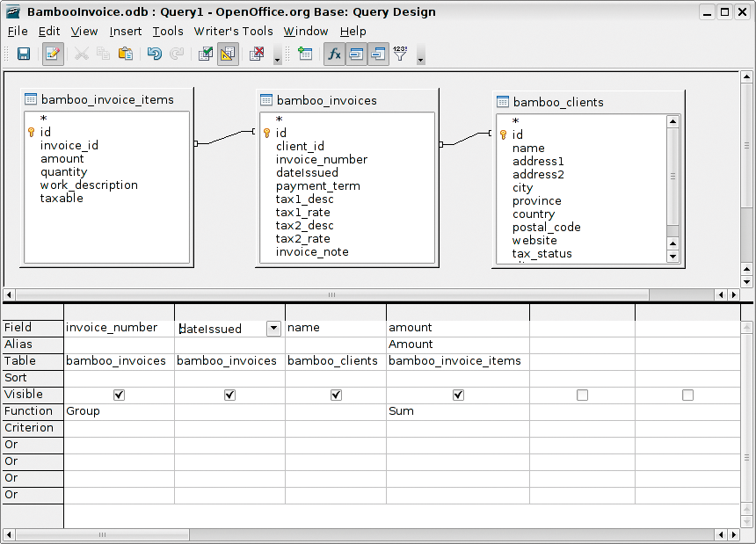756x544 pixels.
Task: Select invoice_note in bamboo_invoices
Action: pos(312,252)
